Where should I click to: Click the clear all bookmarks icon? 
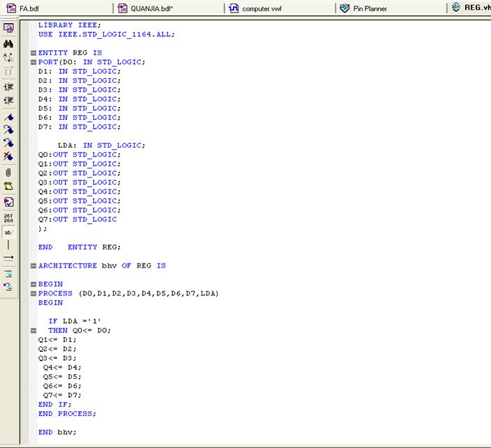pyautogui.click(x=8, y=156)
